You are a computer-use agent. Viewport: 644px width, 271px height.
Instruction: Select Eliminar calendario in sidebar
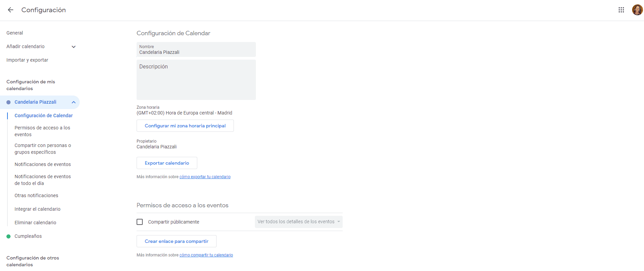pyautogui.click(x=35, y=223)
